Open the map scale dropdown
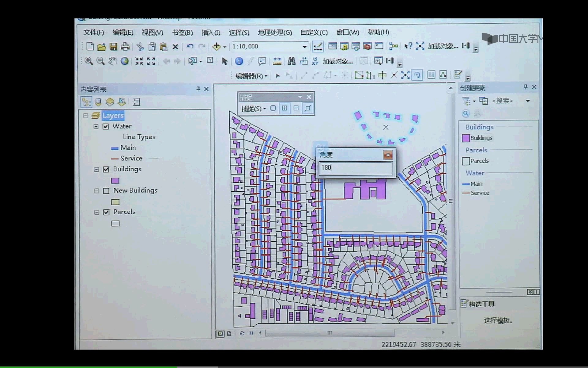Screen dimensions: 588x368 tap(304, 47)
